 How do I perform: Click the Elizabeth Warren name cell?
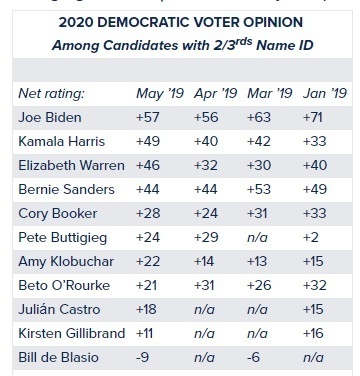pyautogui.click(x=71, y=165)
